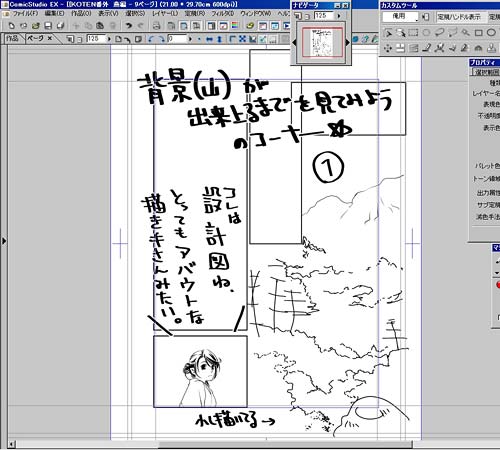
Task: Toggle the color palette window icon in the toolbar
Action: point(235,25)
